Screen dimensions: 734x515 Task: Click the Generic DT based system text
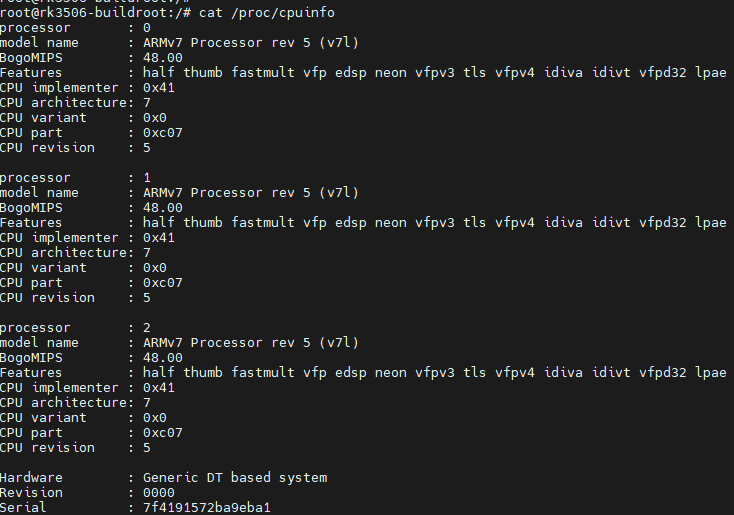[x=235, y=477]
